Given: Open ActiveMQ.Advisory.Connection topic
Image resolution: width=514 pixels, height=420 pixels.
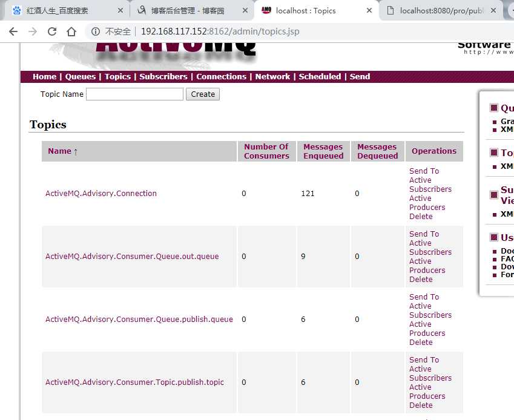Looking at the screenshot, I should tap(101, 194).
